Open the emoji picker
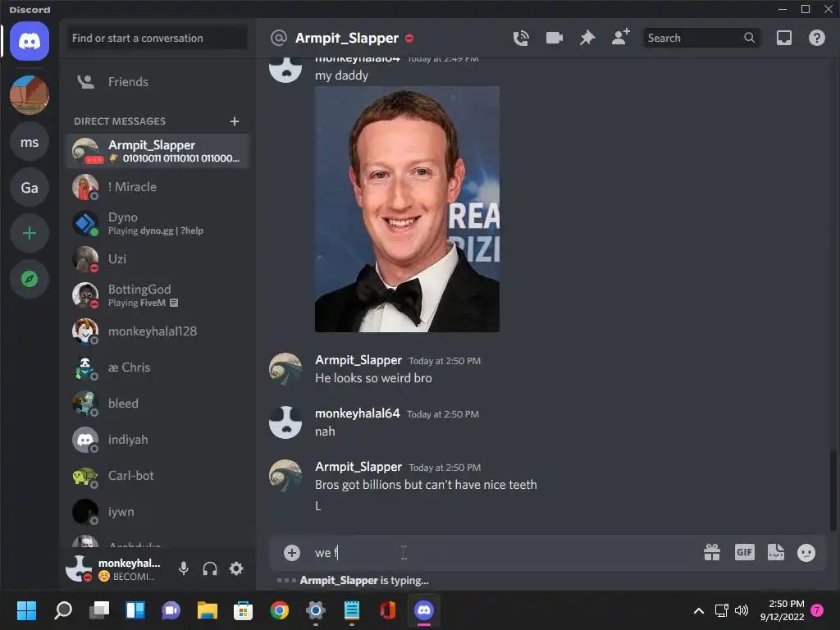This screenshot has height=630, width=840. tap(806, 552)
